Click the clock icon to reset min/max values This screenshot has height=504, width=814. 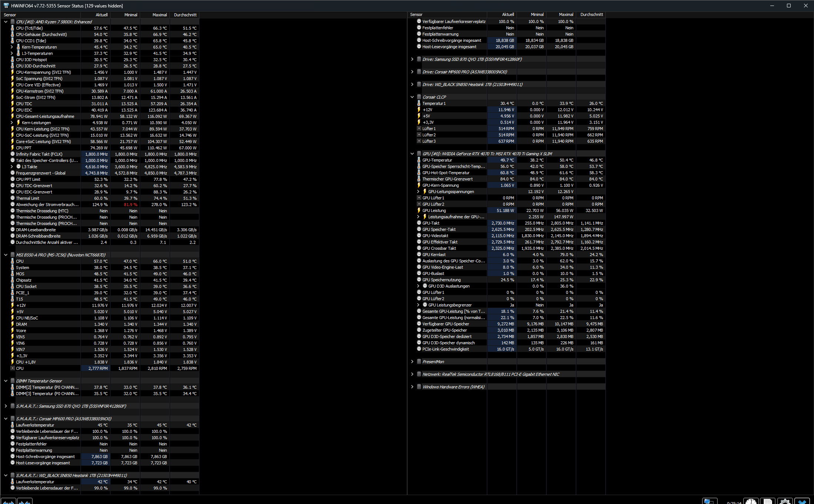[x=751, y=501]
